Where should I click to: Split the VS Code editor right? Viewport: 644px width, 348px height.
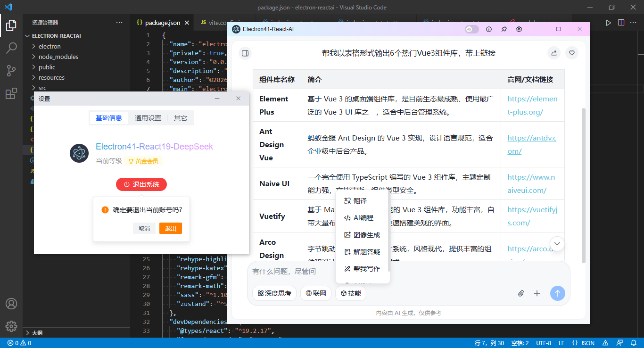621,23
